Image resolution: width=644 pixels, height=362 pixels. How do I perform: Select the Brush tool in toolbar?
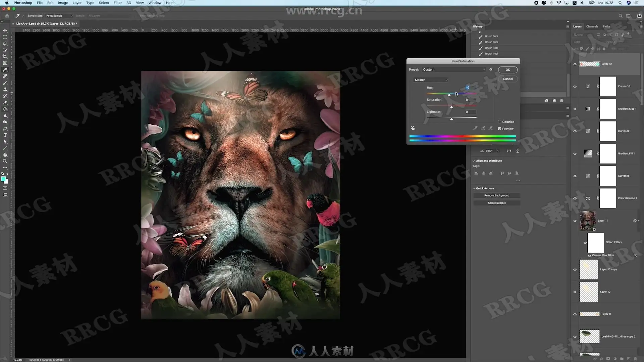pyautogui.click(x=5, y=83)
